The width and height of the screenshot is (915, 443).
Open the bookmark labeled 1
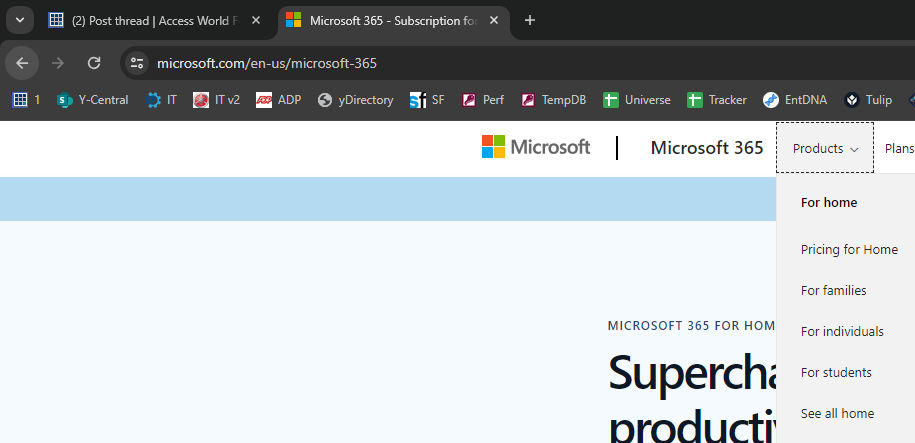pos(26,100)
